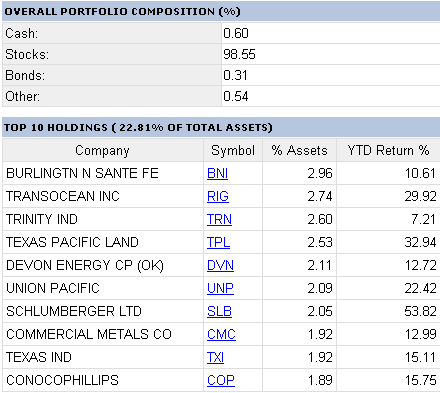Viewport: 440px width, 393px height.
Task: Select the Schlumberger LTD company name cell
Action: point(103,311)
